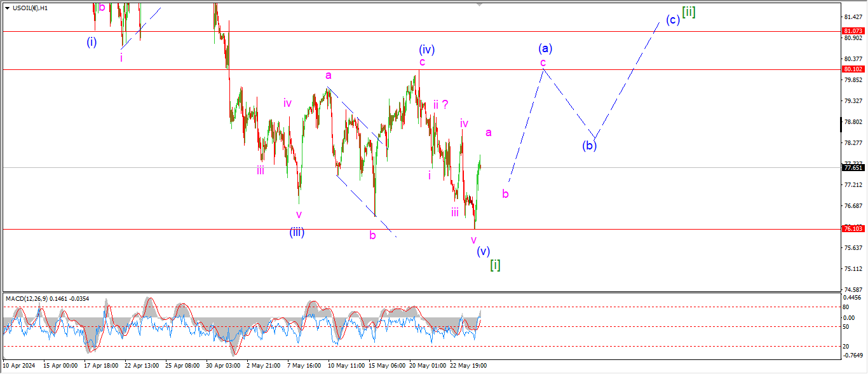The width and height of the screenshot is (868, 374).
Task: Click the red 81.073 price level tag
Action: 852,31
